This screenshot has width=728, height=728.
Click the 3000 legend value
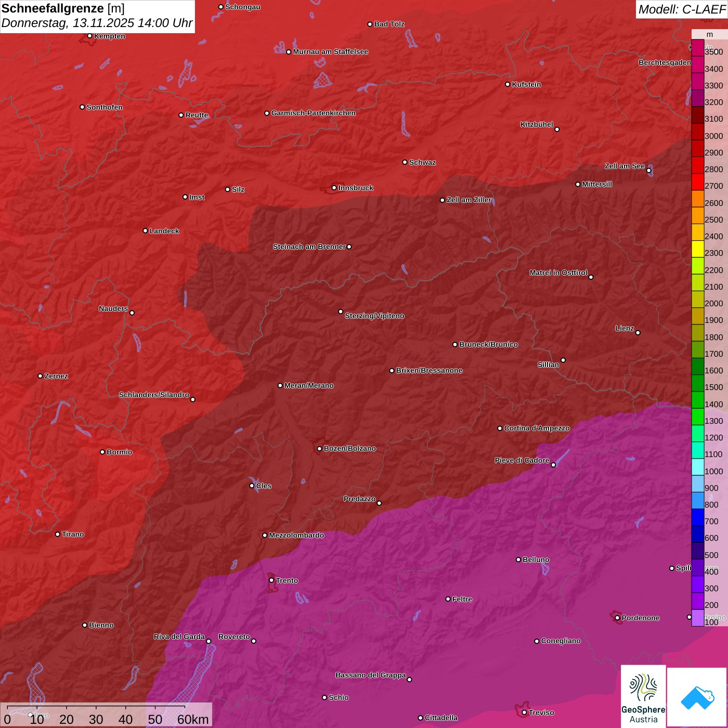713,136
